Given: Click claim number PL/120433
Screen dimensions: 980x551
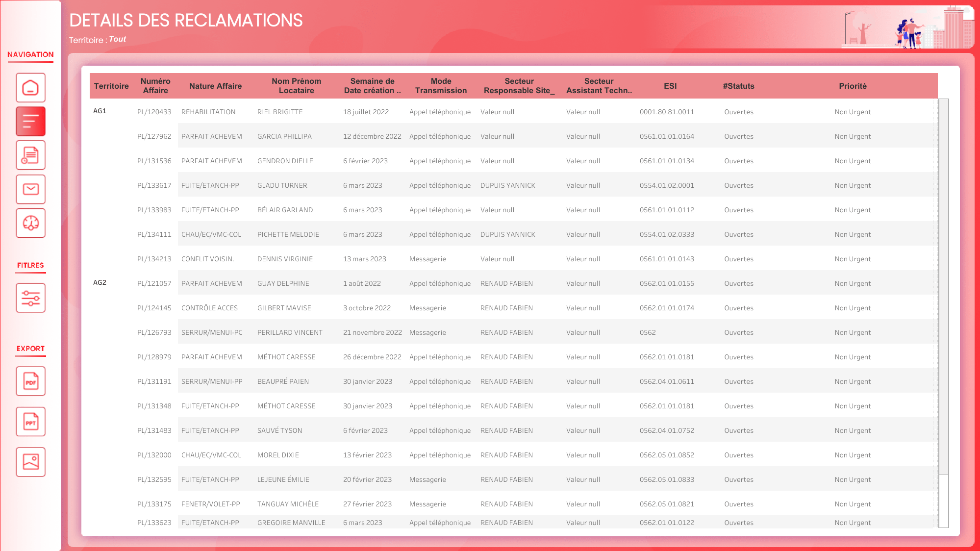Looking at the screenshot, I should tap(154, 112).
